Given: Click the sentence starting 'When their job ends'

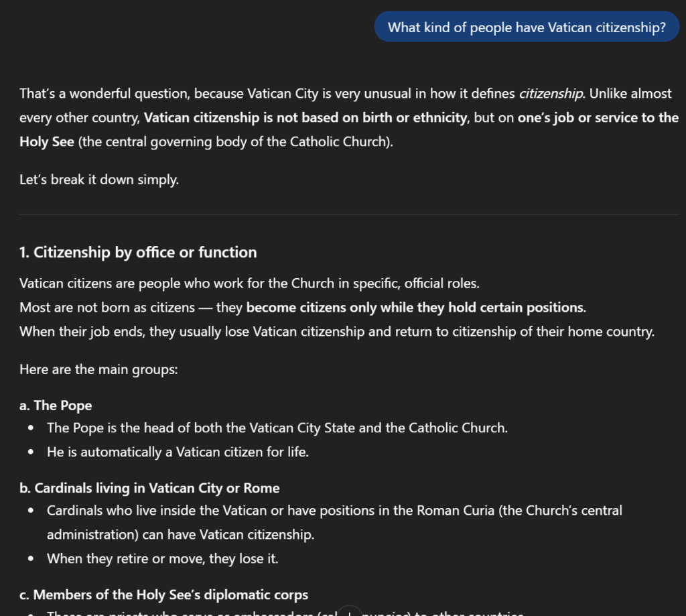Looking at the screenshot, I should pos(336,332).
